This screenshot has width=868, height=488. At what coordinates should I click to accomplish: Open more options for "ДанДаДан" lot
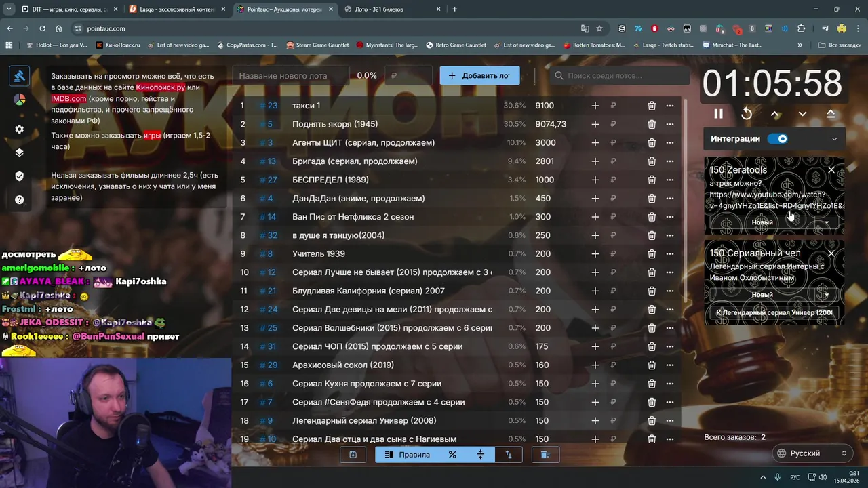point(670,199)
